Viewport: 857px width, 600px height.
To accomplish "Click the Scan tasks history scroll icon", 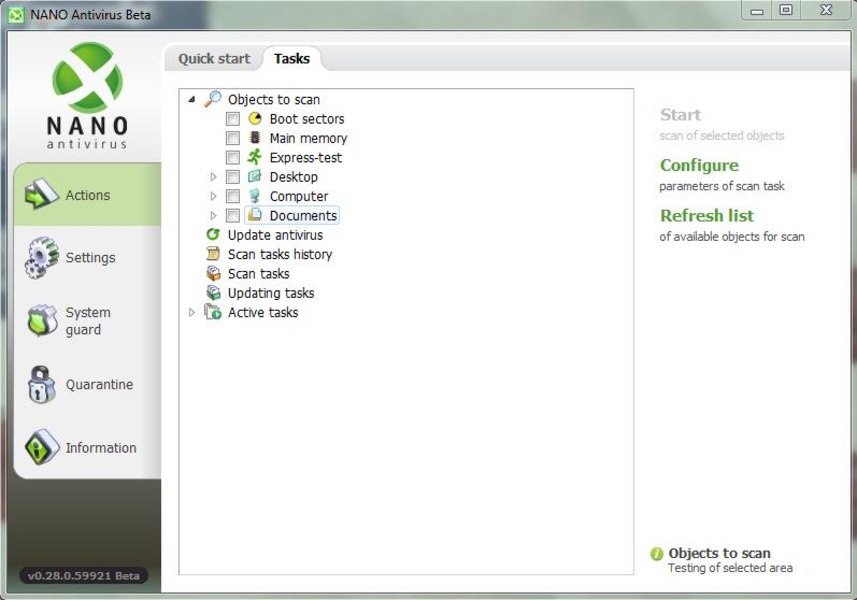I will 213,254.
